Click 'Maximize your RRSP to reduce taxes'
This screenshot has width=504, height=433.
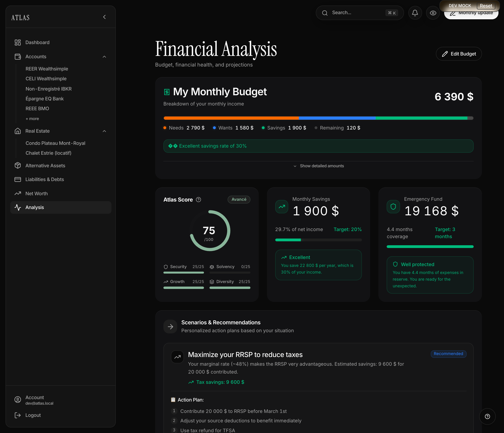245,355
